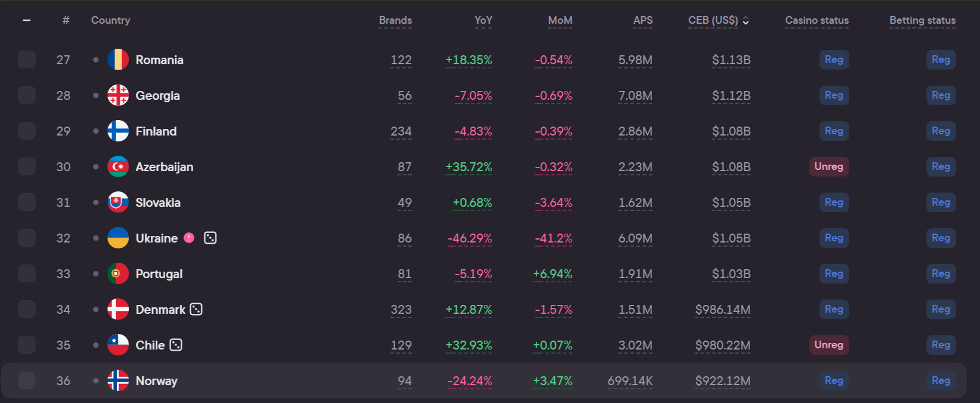Screen dimensions: 980x403
Task: Open the Denmark country link
Action: pos(160,310)
